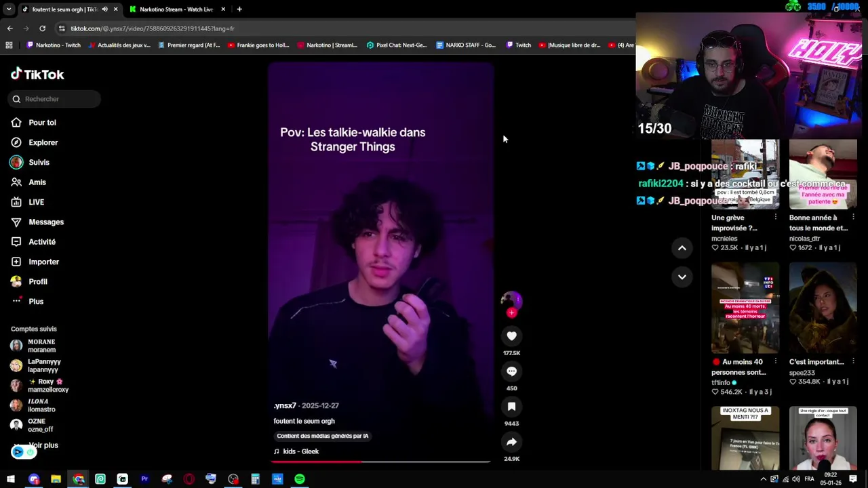Seek on the video progress bar

point(380,462)
